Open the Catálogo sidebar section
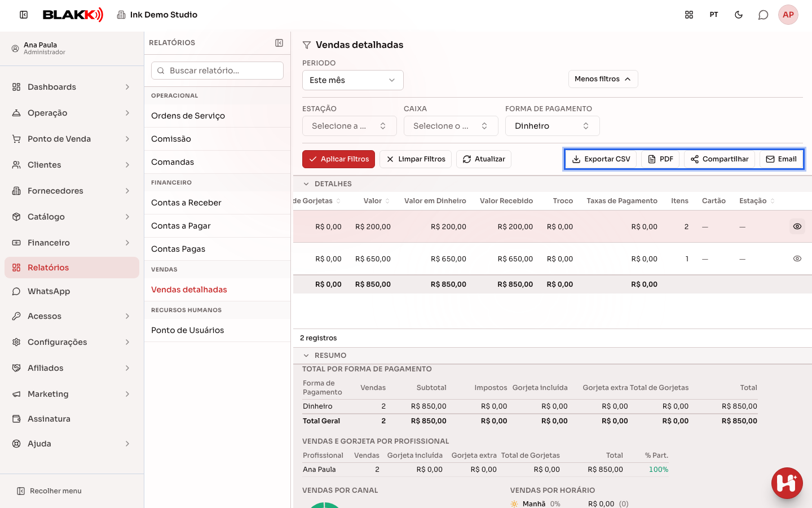 (x=72, y=217)
